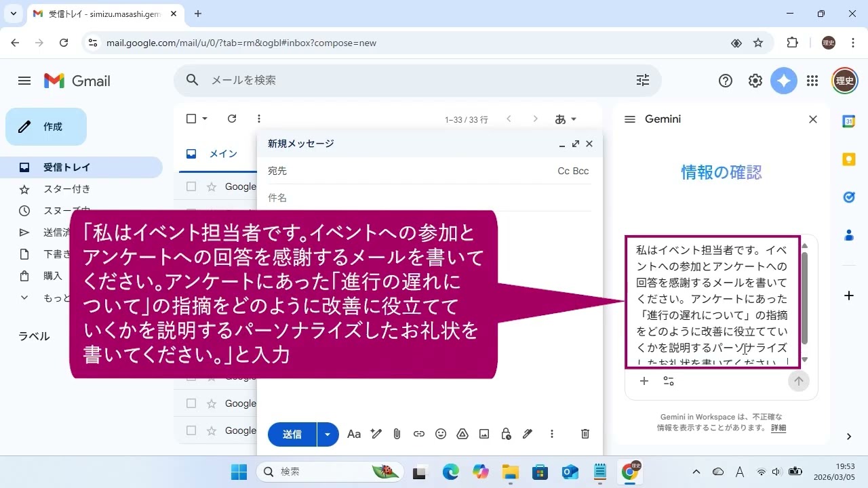Open Gemini panel menu icon
This screenshot has width=868, height=488.
(x=630, y=119)
